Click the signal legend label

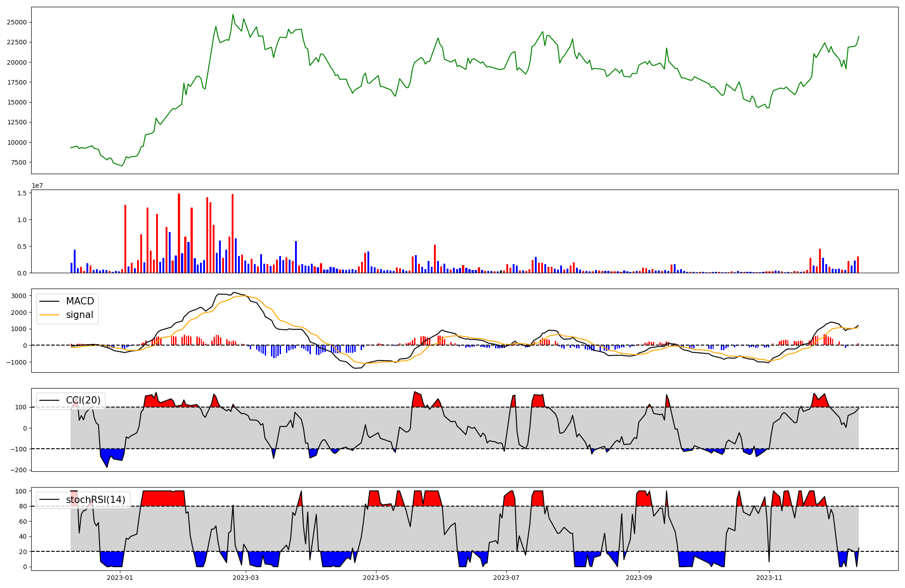pos(80,315)
